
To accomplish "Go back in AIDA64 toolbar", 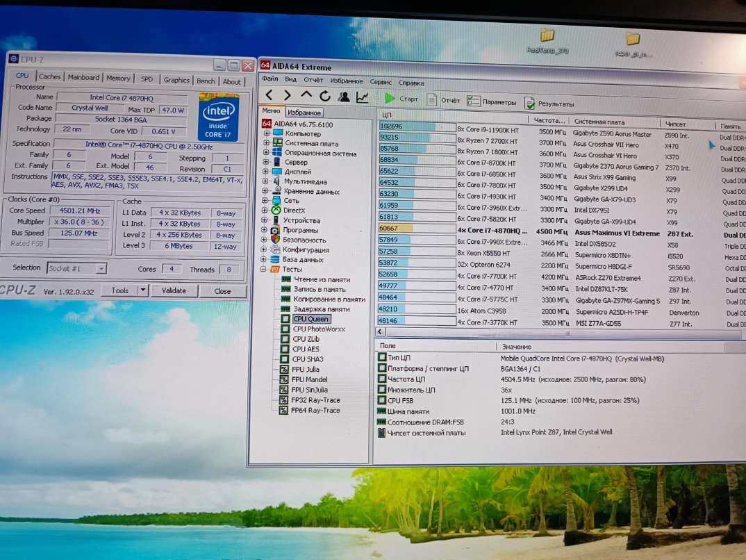I will pos(270,95).
